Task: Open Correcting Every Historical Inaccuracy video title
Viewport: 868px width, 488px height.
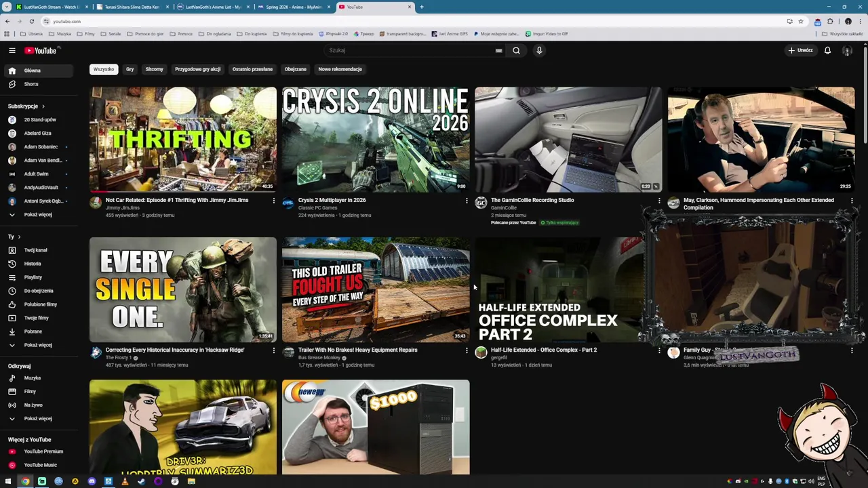Action: (175, 350)
